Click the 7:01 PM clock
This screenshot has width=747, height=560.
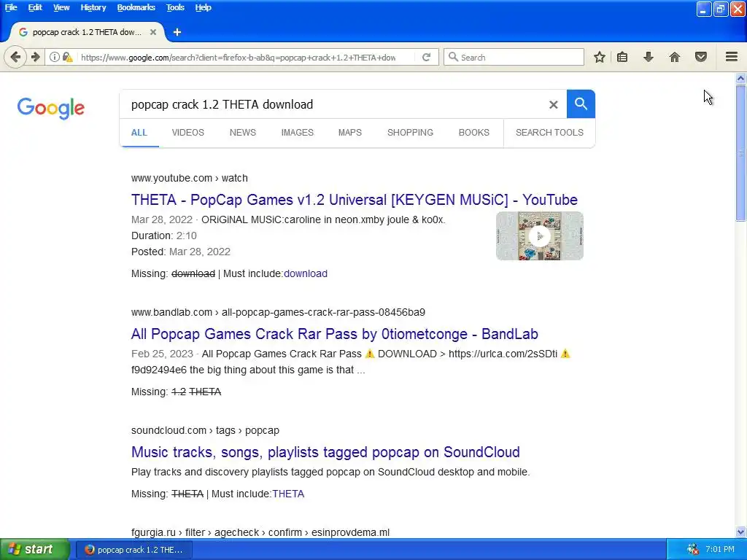tap(720, 549)
